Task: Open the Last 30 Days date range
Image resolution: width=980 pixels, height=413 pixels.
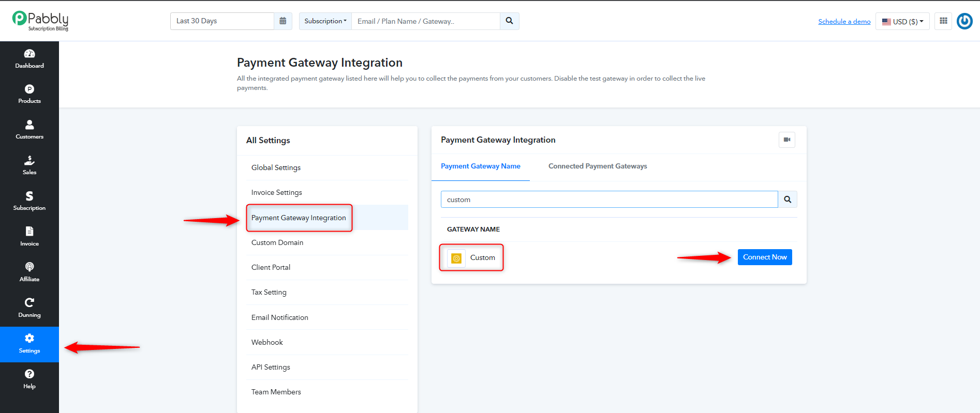Action: tap(222, 21)
